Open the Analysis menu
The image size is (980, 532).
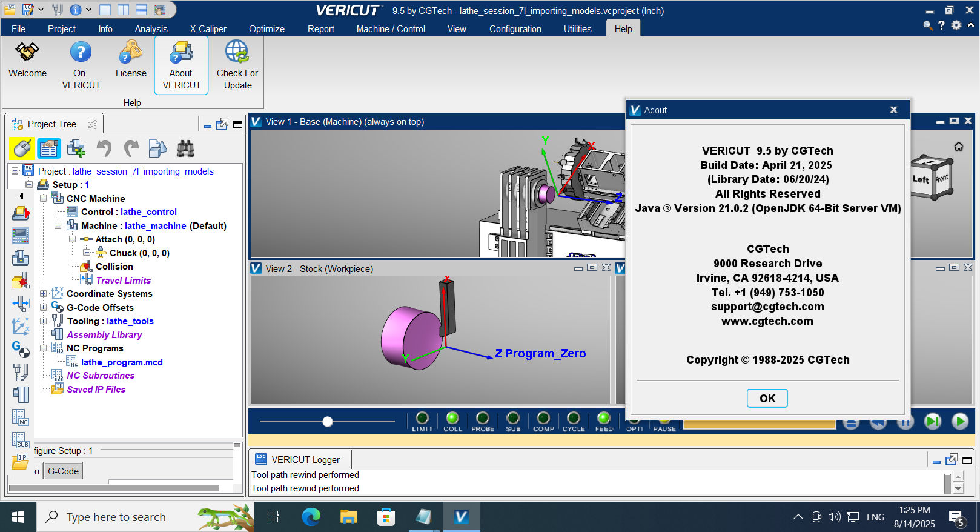pos(151,28)
